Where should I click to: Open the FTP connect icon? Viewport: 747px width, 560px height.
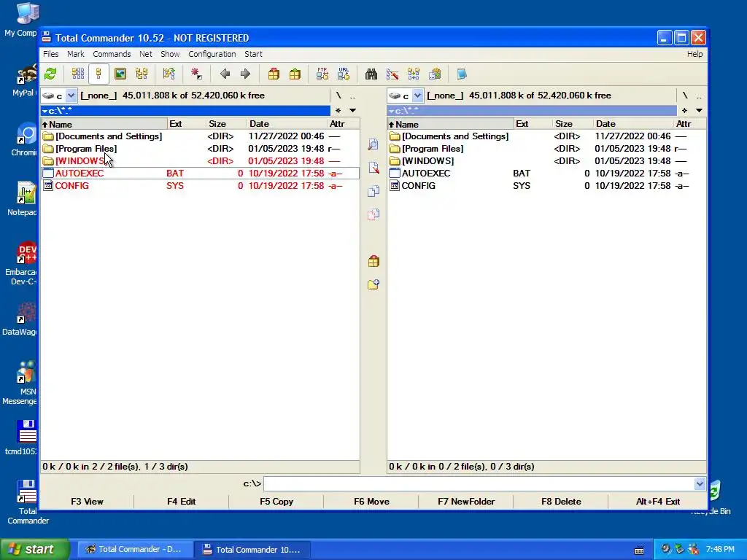click(x=322, y=74)
